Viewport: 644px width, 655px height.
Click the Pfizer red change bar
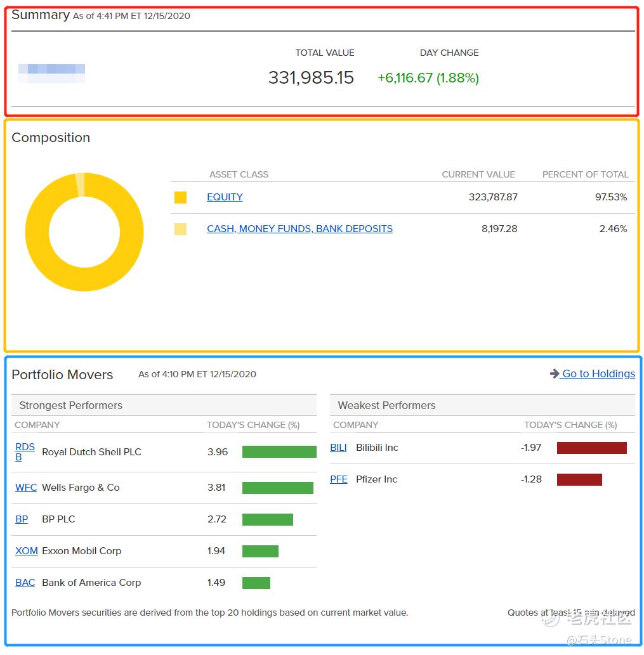579,479
